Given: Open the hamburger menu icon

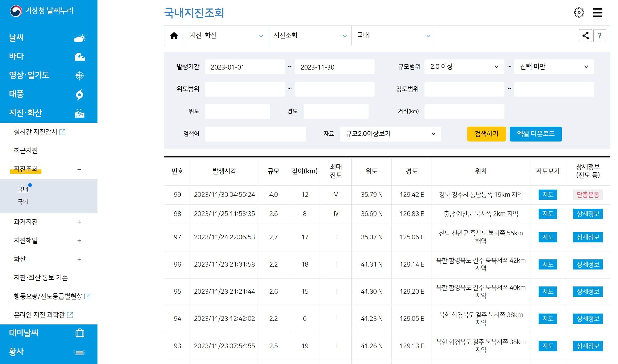Looking at the screenshot, I should 598,12.
